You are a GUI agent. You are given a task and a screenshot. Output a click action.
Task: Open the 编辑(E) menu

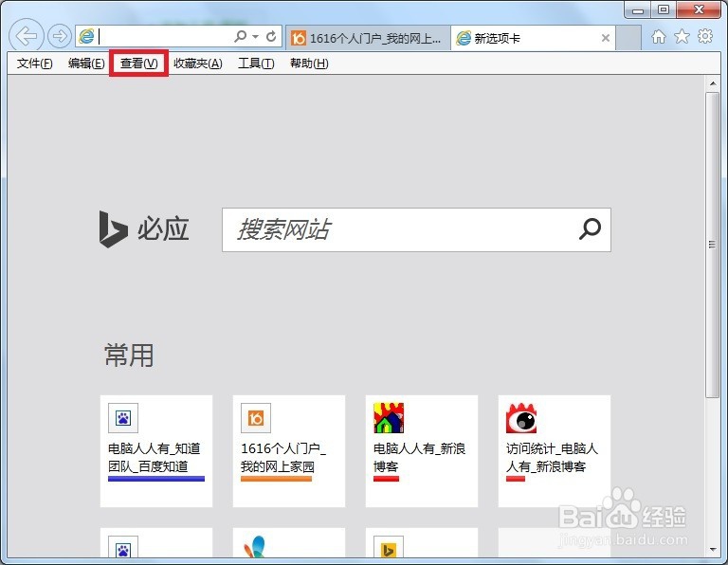(86, 64)
